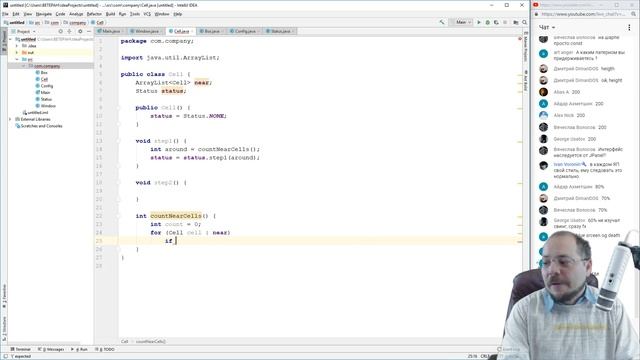640x360 pixels.
Task: Open the Terminal tool window
Action: pos(20,349)
